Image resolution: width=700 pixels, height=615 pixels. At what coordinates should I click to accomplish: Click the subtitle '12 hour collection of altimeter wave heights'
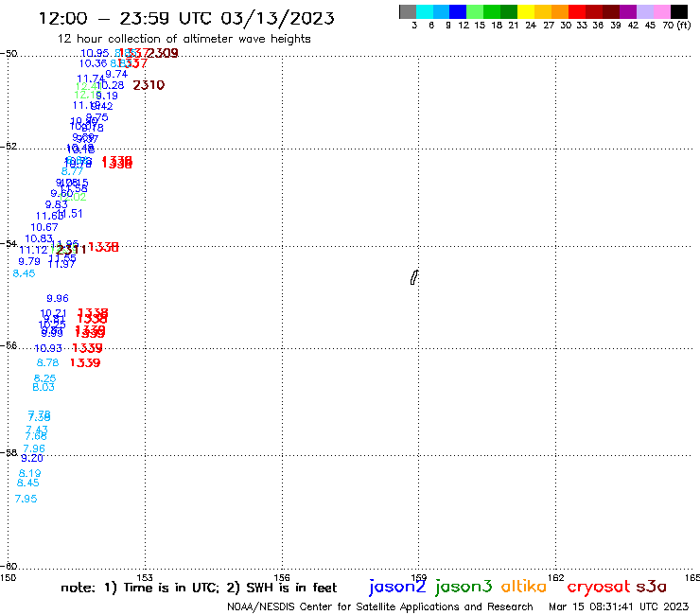pos(184,39)
